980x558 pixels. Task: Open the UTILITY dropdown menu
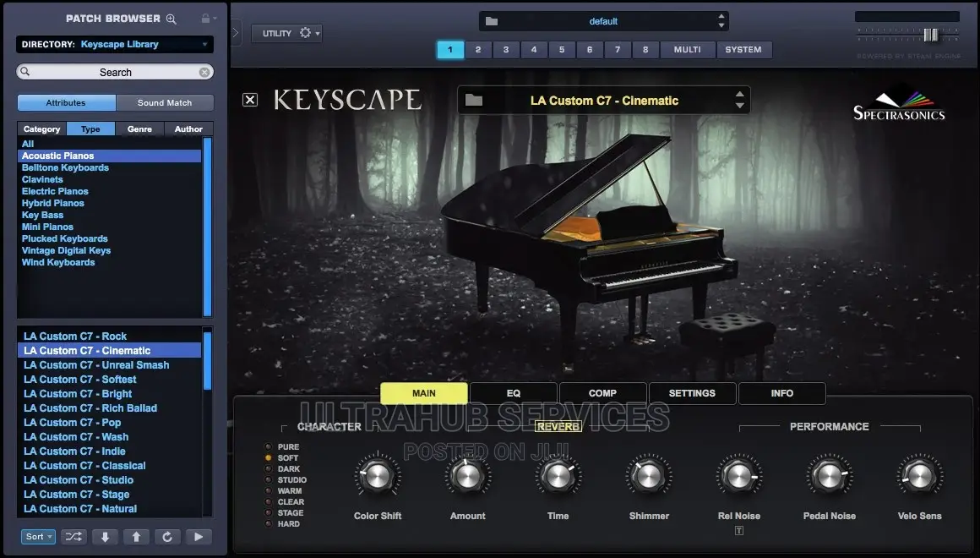tap(287, 33)
